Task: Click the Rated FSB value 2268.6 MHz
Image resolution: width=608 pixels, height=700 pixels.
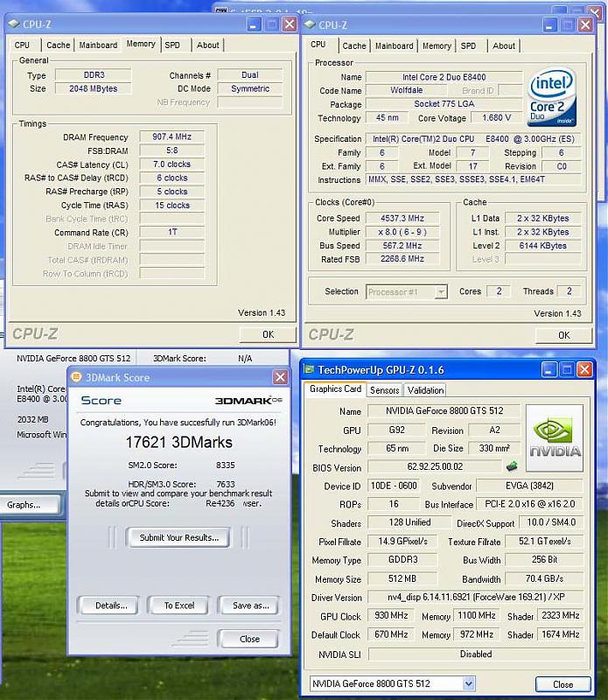Action: point(402,259)
